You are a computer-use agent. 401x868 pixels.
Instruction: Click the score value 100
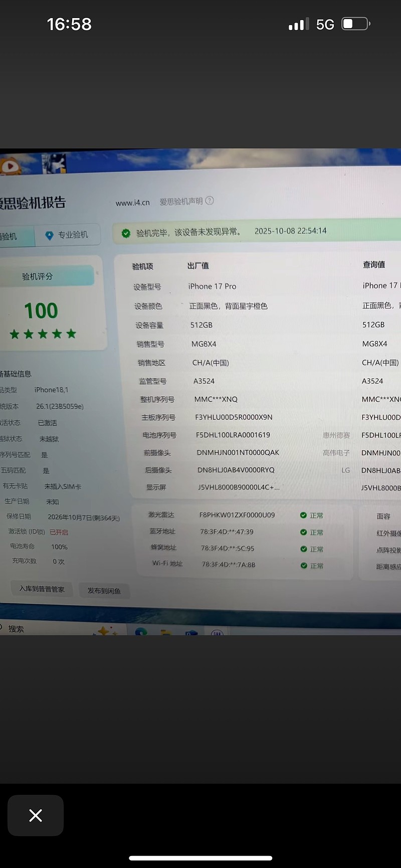click(x=41, y=310)
